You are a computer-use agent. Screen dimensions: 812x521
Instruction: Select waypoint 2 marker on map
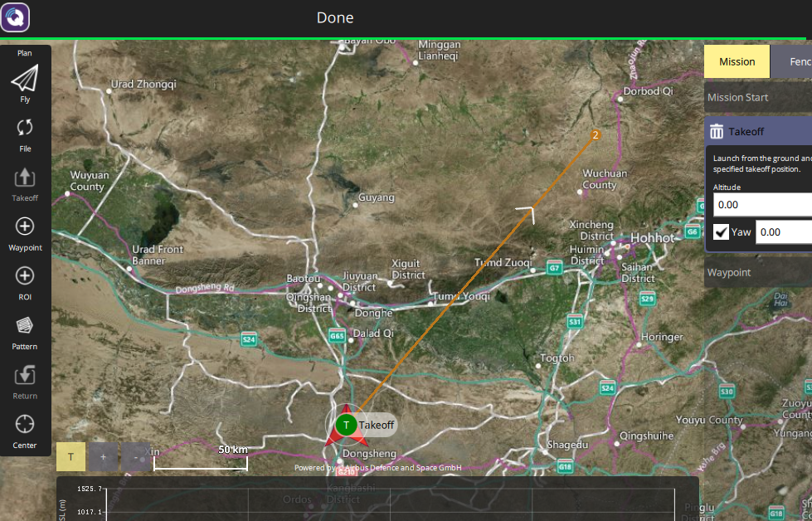coord(595,134)
